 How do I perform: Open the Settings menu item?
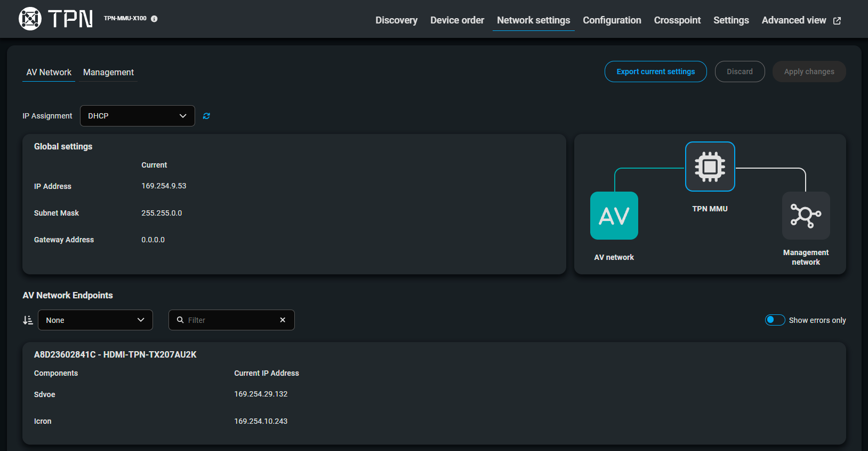tap(731, 20)
